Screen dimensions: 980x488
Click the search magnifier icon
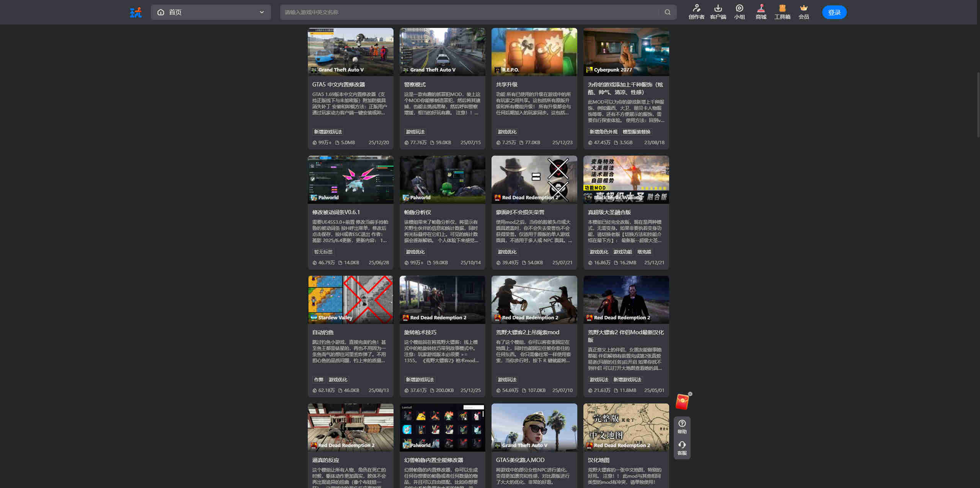tap(667, 12)
